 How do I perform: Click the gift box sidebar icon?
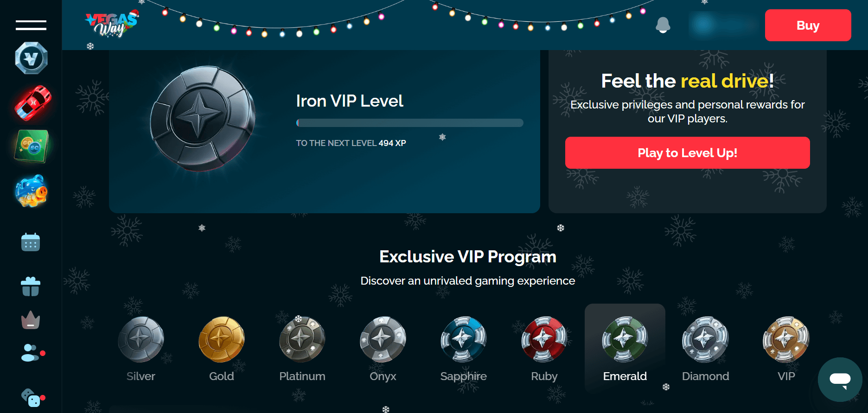pyautogui.click(x=31, y=286)
